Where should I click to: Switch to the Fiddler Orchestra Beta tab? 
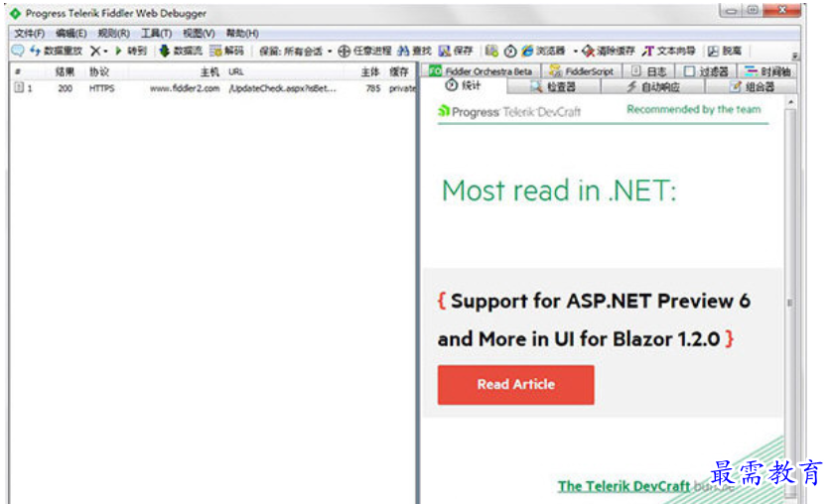point(481,71)
